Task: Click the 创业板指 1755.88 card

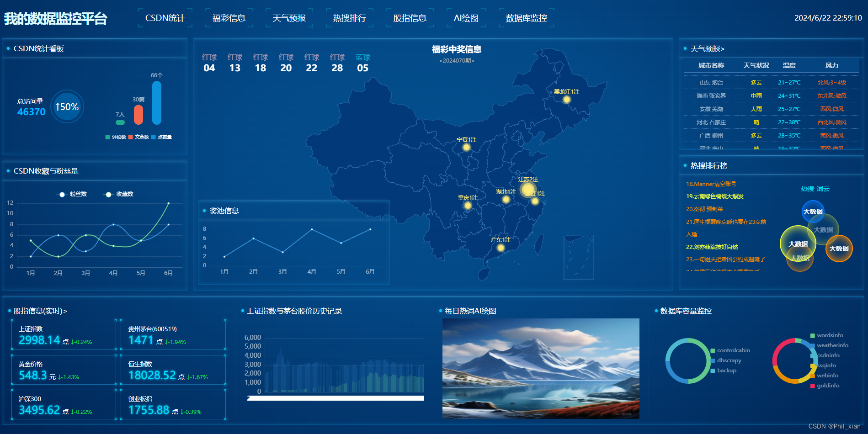Action: pyautogui.click(x=174, y=405)
